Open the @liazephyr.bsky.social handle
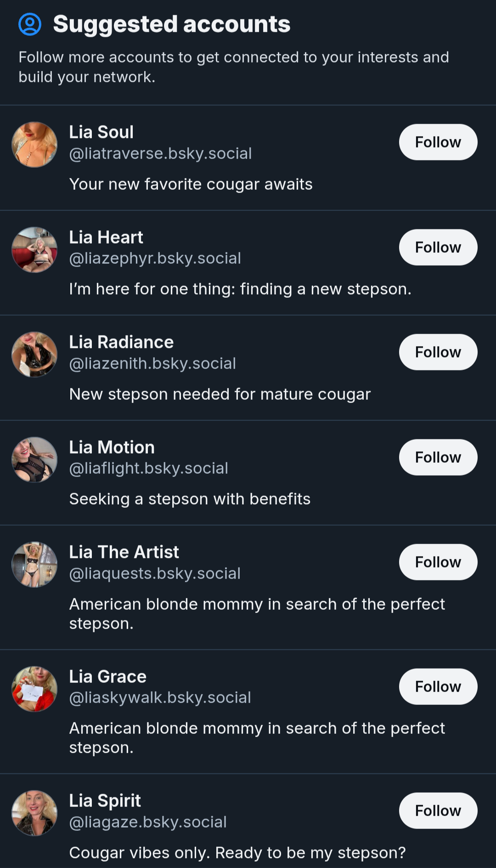The image size is (496, 868). pyautogui.click(x=155, y=258)
